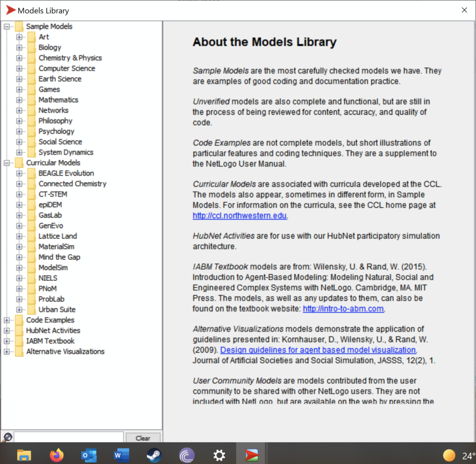476x464 pixels.
Task: Click the Art folder icon
Action: pyautogui.click(x=32, y=37)
